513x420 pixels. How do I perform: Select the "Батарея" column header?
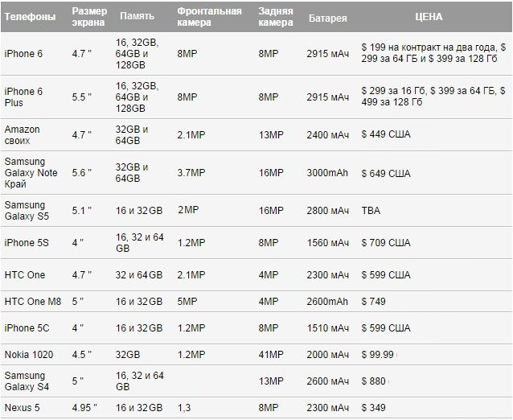click(326, 16)
